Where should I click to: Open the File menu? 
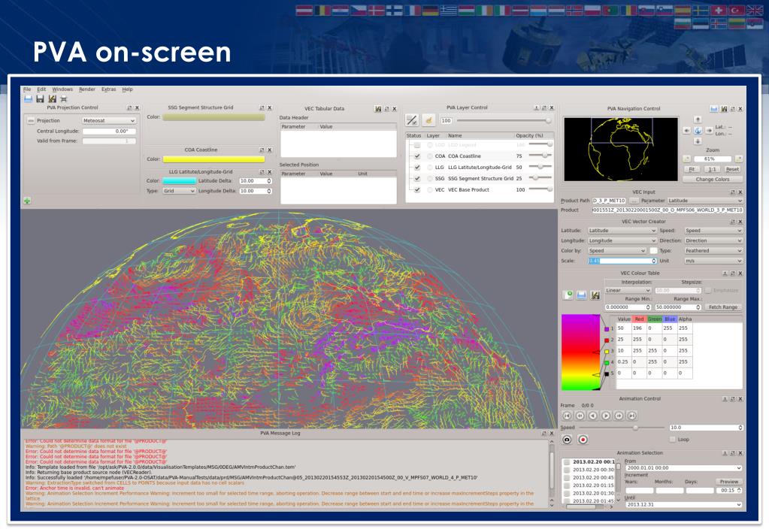click(27, 89)
